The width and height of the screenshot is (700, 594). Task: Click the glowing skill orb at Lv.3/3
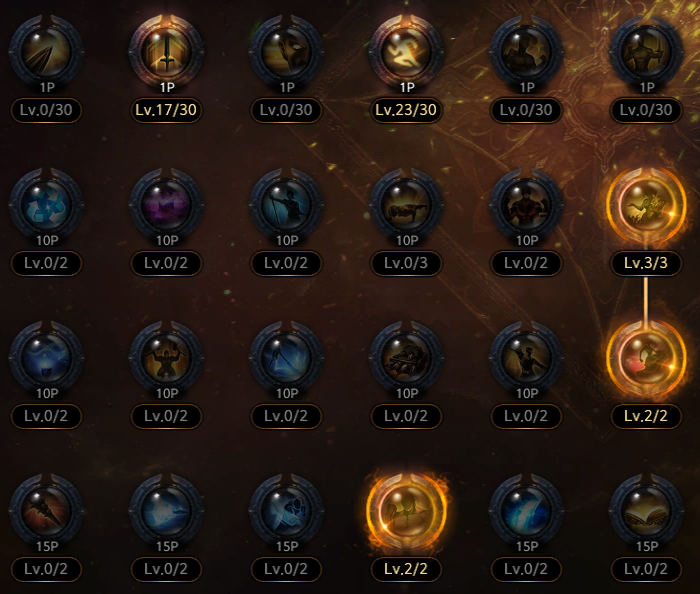[646, 205]
